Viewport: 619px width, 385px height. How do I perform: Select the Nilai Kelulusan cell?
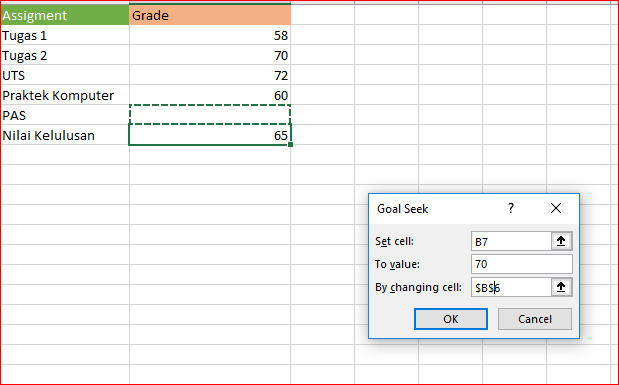(x=65, y=135)
